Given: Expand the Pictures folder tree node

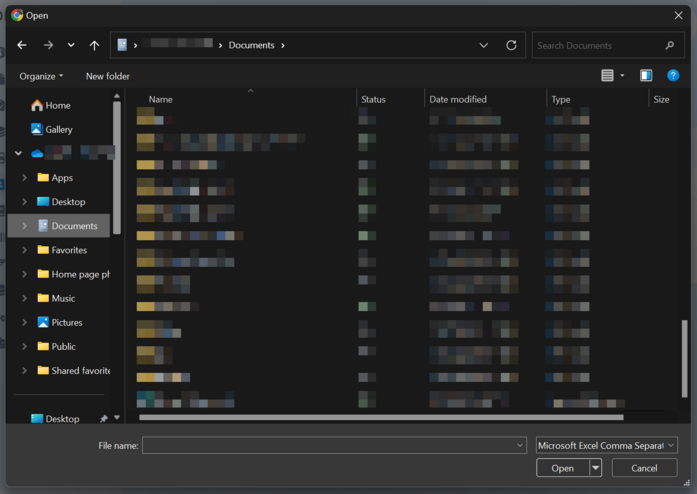Looking at the screenshot, I should coord(24,322).
